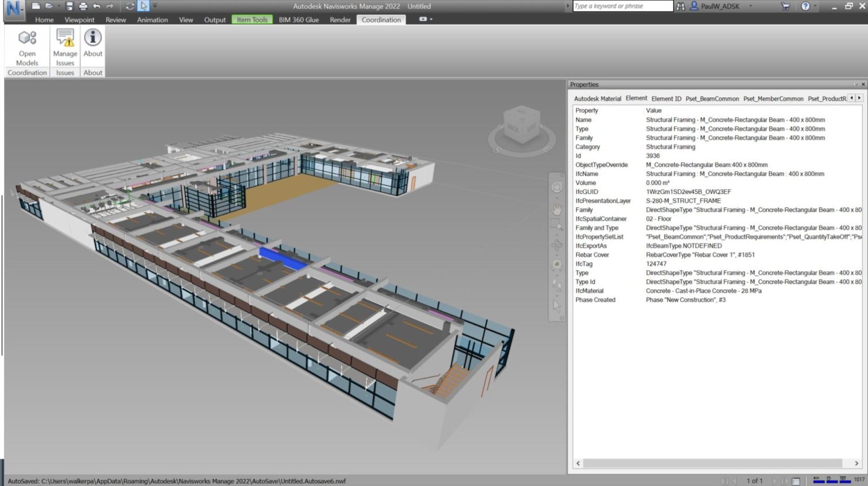Open the dropdown next to the Open icon
Image resolution: width=868 pixels, height=486 pixels.
pyautogui.click(x=60, y=5)
